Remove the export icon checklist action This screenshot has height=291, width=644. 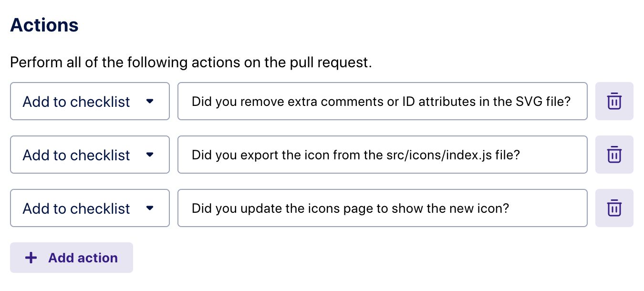tap(614, 155)
